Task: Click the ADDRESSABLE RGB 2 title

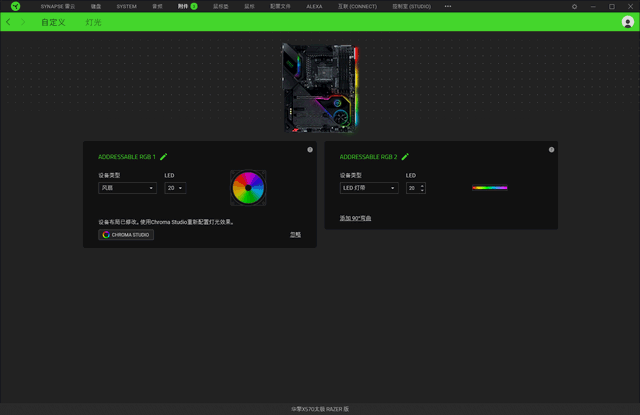Action: (x=368, y=157)
